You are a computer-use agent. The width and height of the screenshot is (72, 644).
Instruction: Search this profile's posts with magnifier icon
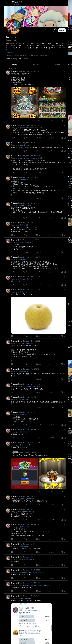55,30
